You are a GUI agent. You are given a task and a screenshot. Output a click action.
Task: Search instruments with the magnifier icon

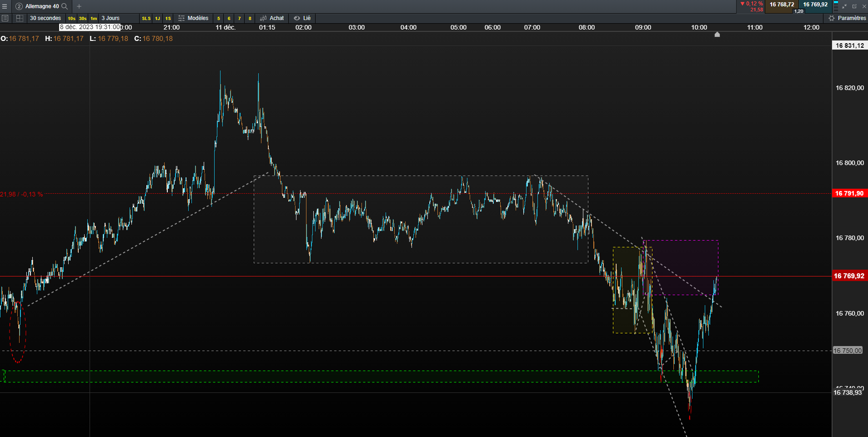(x=65, y=6)
